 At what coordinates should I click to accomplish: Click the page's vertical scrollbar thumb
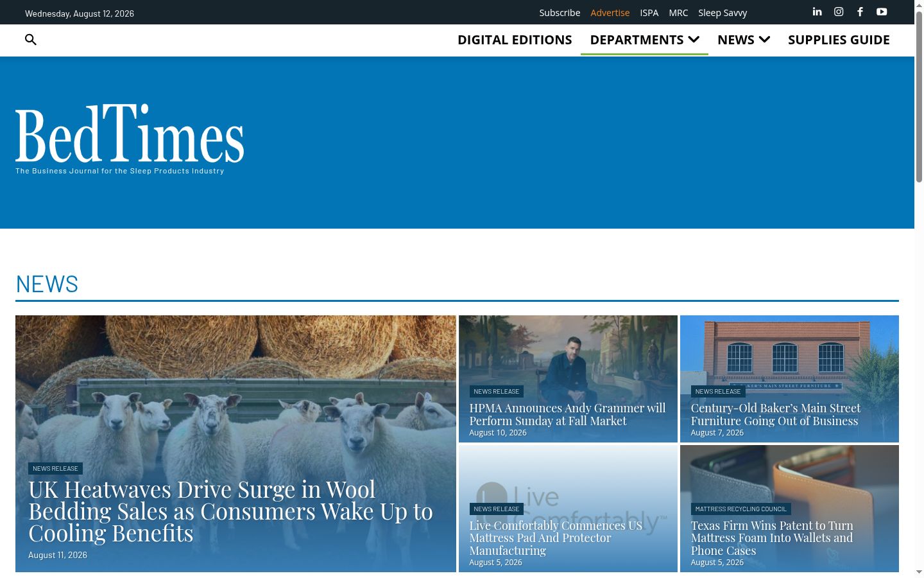click(919, 96)
